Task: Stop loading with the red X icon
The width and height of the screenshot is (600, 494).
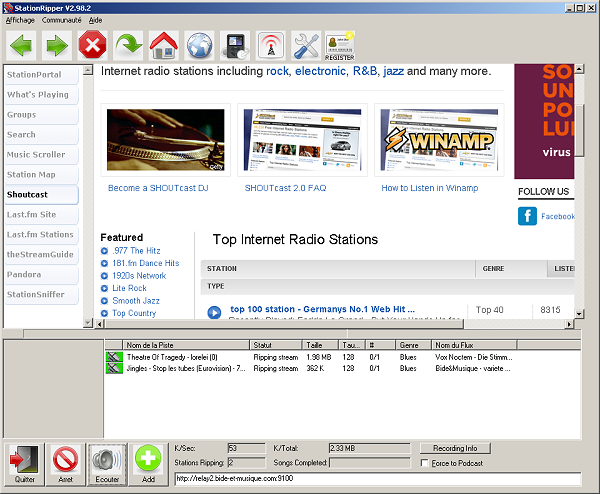Action: tap(92, 46)
